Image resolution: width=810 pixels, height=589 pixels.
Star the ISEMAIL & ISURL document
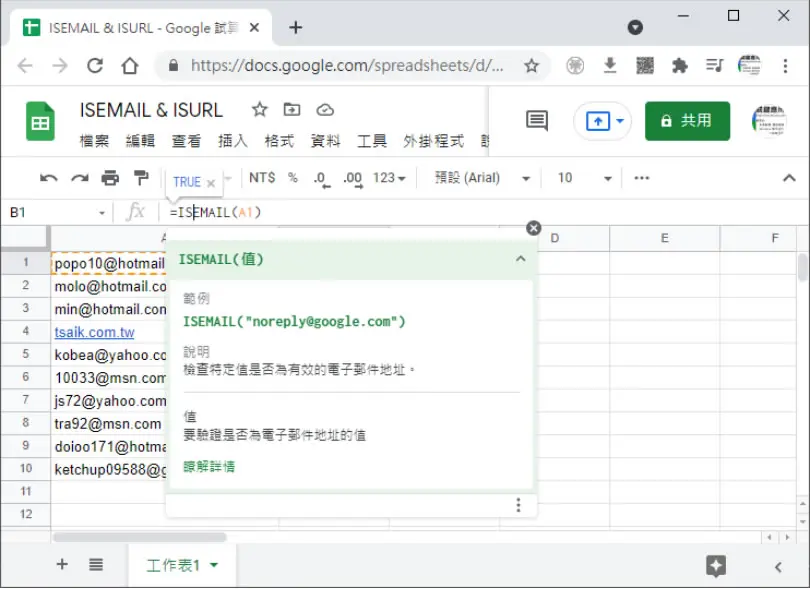[259, 110]
